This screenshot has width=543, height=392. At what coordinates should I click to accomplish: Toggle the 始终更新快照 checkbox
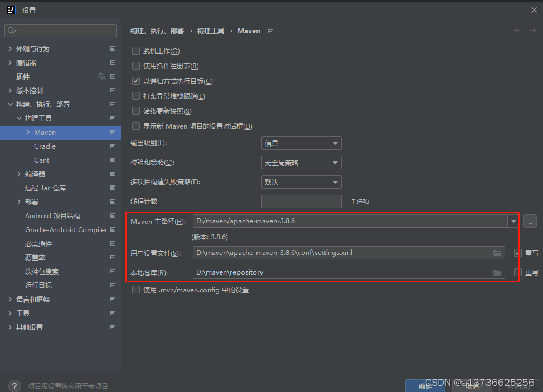(x=136, y=111)
